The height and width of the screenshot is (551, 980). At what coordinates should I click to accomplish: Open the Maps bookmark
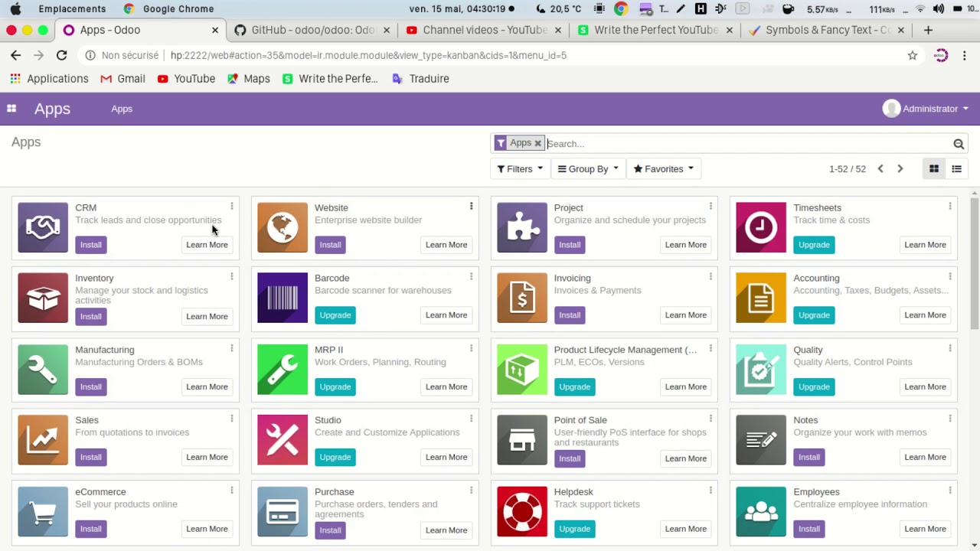click(248, 79)
